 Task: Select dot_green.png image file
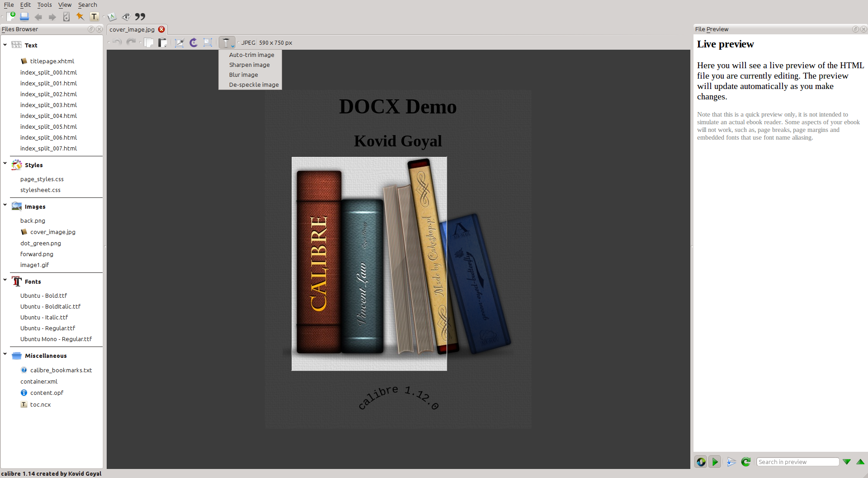[x=41, y=244]
